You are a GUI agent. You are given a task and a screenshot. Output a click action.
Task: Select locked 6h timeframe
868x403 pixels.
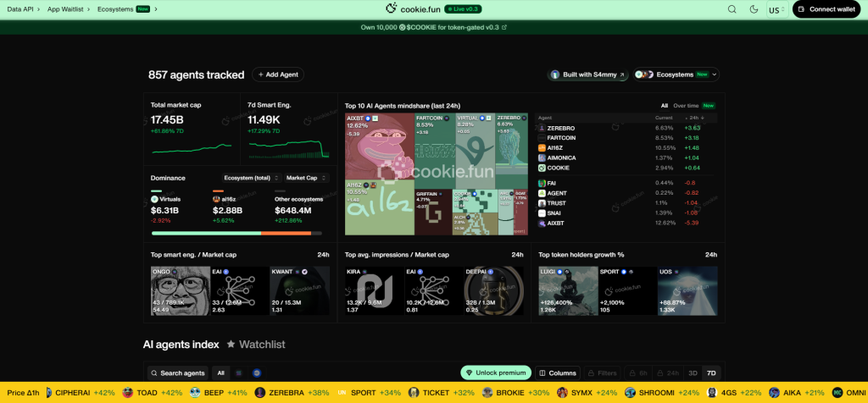pos(638,373)
